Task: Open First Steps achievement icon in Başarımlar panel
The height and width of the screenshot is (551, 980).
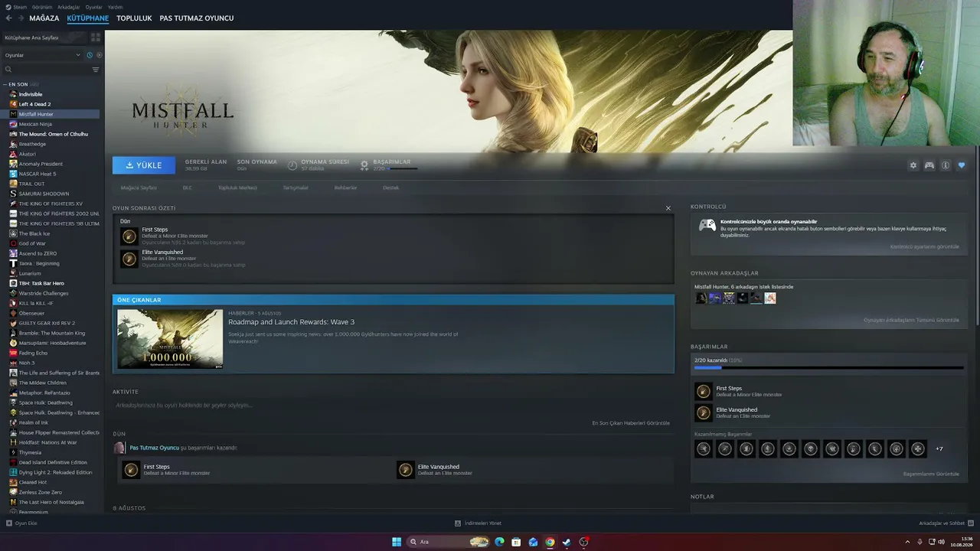Action: click(703, 391)
